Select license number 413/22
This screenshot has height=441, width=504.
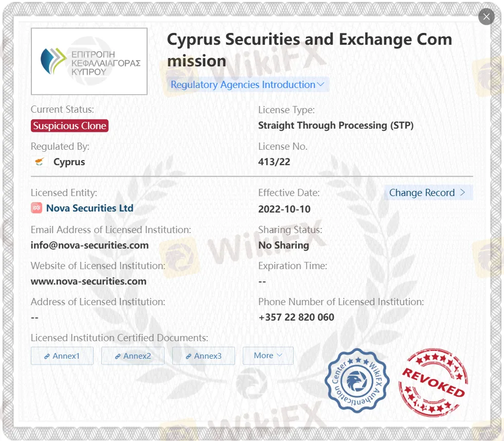pos(274,162)
